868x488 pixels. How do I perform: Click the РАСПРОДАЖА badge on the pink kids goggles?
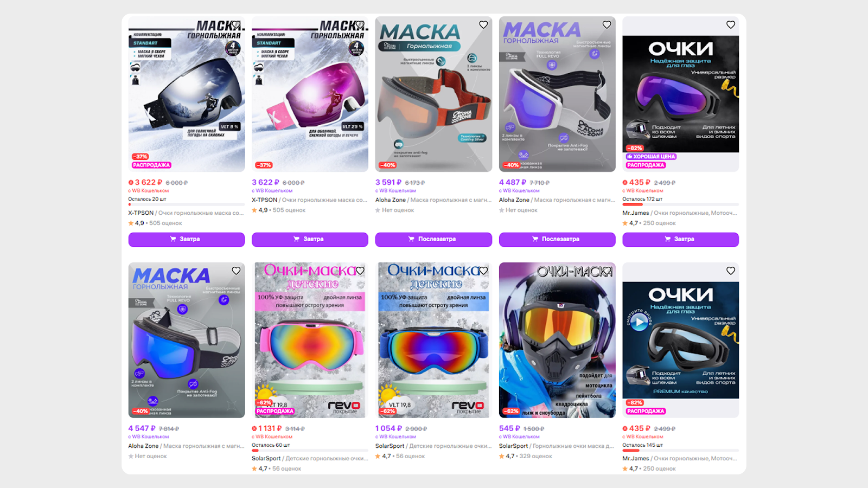pyautogui.click(x=275, y=411)
